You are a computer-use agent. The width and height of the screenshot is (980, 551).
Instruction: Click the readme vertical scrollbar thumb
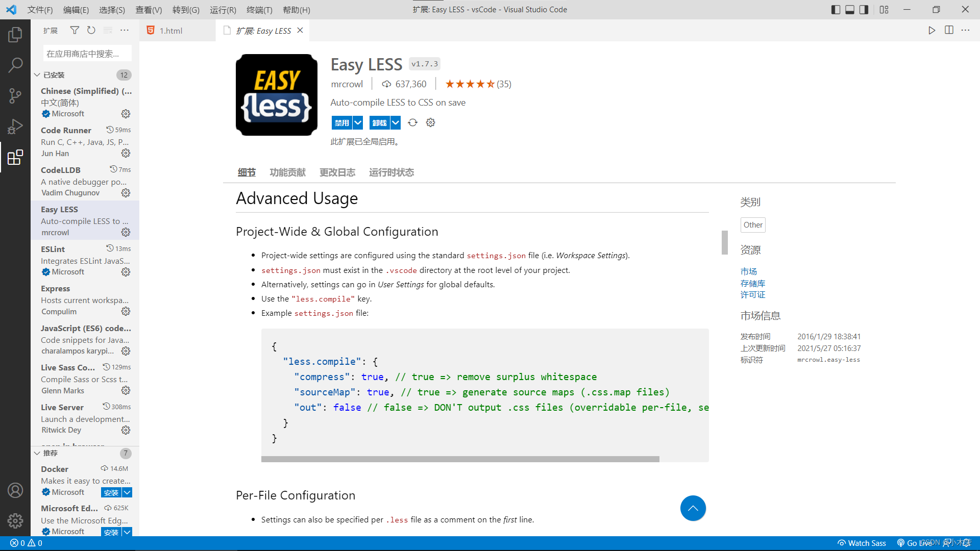click(724, 242)
